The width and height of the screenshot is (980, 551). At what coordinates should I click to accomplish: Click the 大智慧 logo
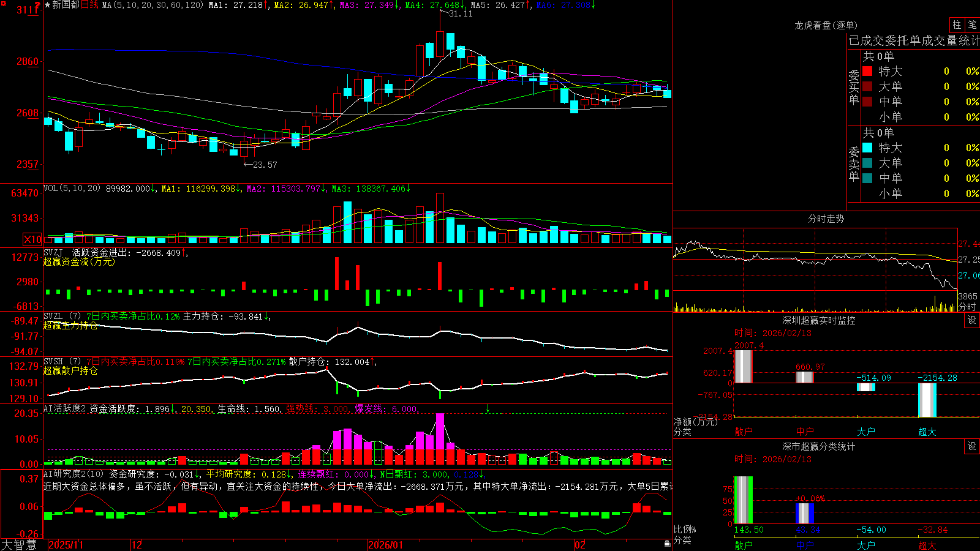(19, 544)
